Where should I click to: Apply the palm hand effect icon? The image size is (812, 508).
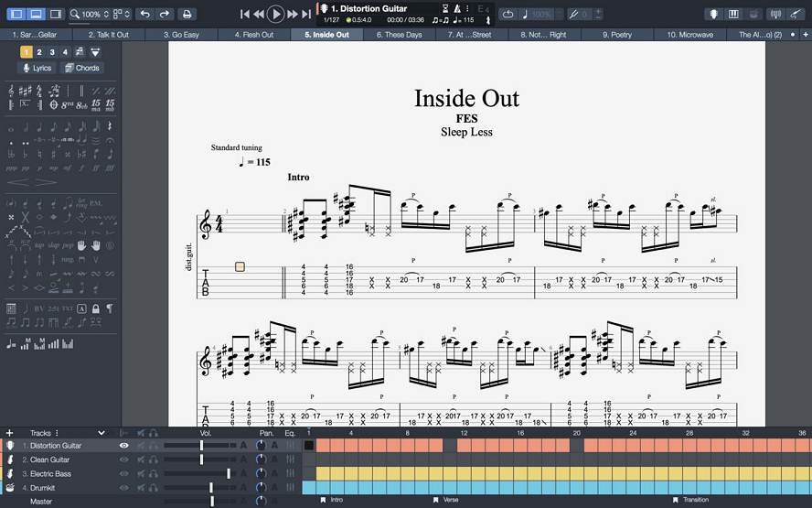pyautogui.click(x=81, y=245)
